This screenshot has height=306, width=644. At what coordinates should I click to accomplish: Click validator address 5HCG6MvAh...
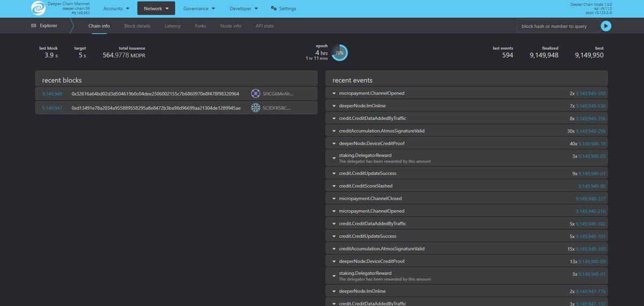pyautogui.click(x=278, y=93)
